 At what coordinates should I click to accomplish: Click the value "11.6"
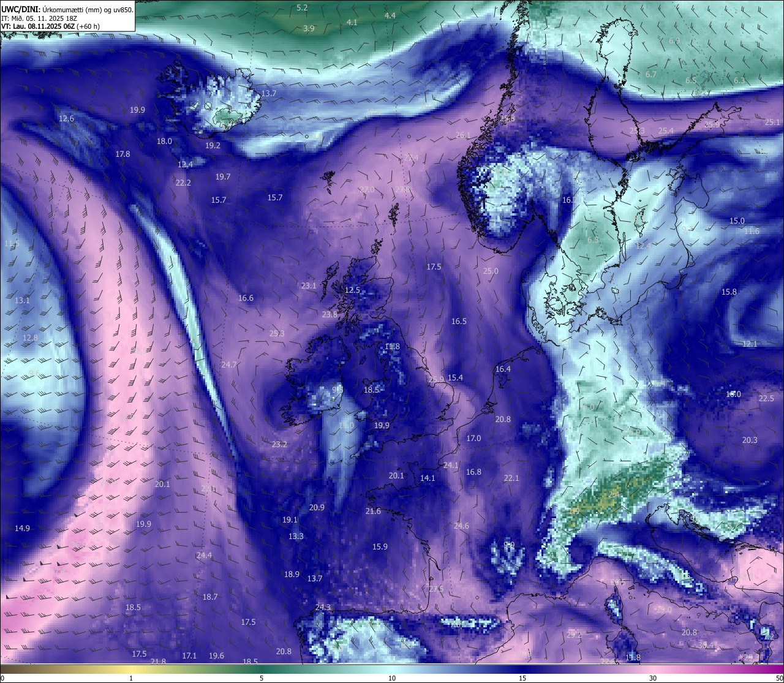pyautogui.click(x=752, y=231)
